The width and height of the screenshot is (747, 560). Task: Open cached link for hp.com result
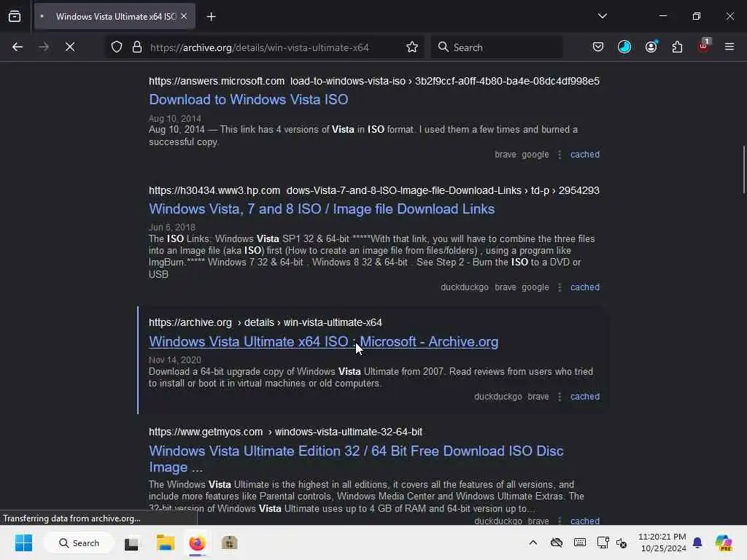point(584,287)
